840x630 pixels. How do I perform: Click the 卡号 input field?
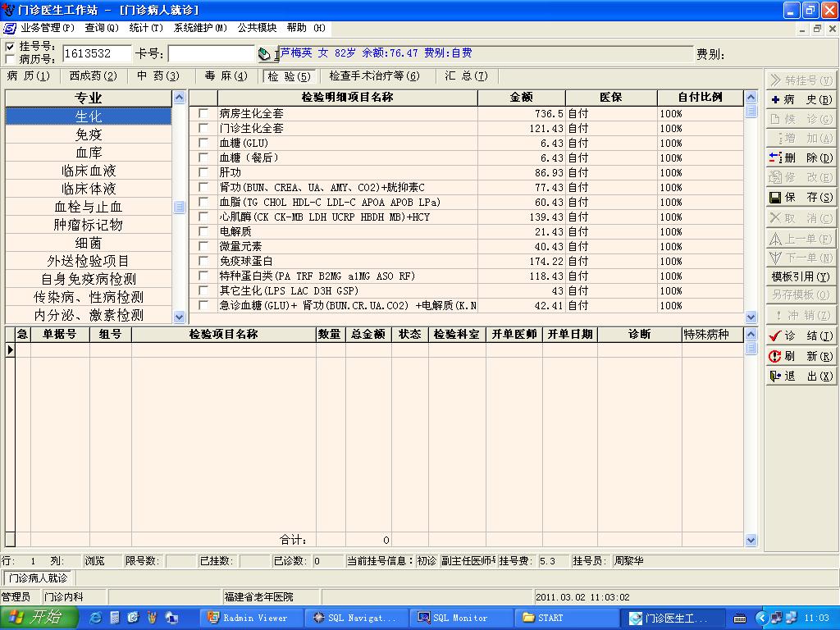click(211, 54)
